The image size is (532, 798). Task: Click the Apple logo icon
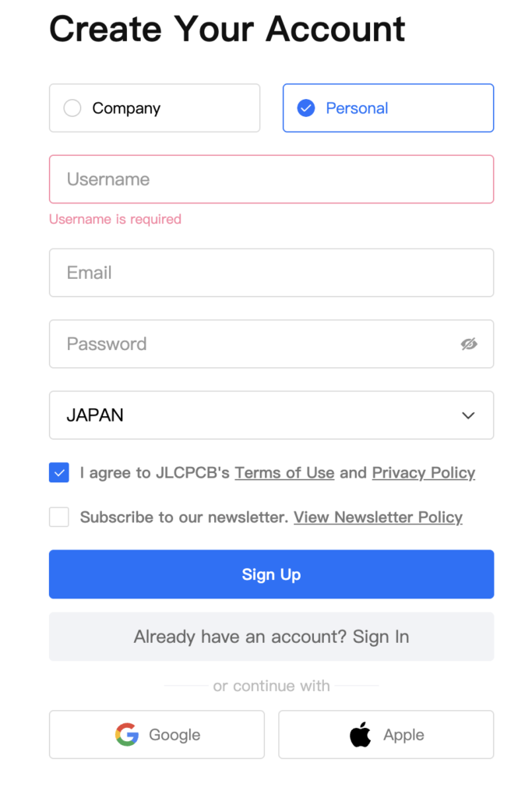361,734
